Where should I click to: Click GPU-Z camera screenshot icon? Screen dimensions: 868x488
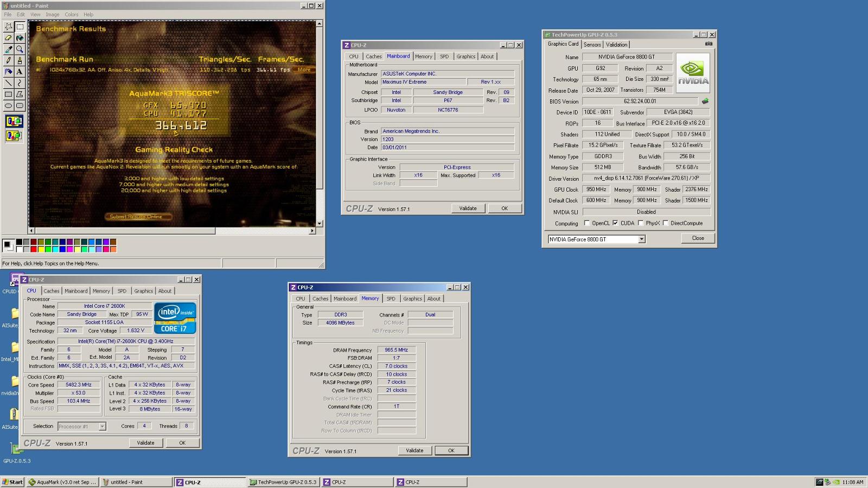point(709,44)
